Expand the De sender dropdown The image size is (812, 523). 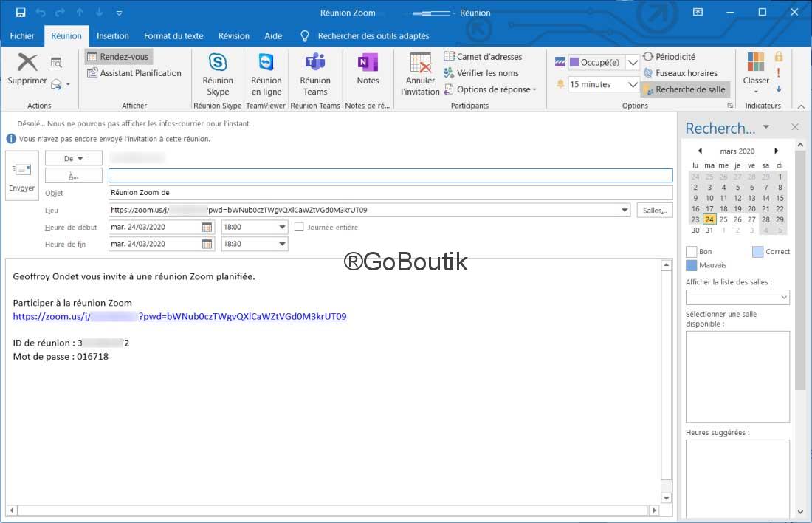[x=74, y=158]
